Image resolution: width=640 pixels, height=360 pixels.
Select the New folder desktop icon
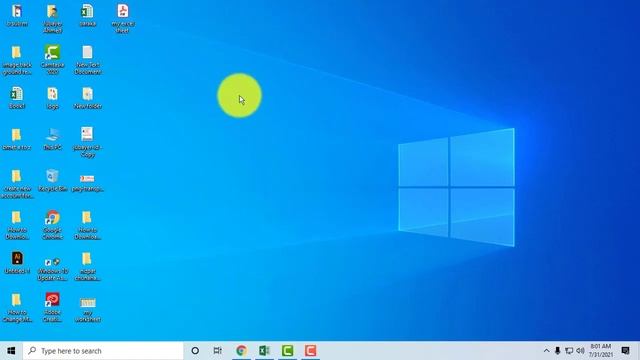click(x=87, y=98)
